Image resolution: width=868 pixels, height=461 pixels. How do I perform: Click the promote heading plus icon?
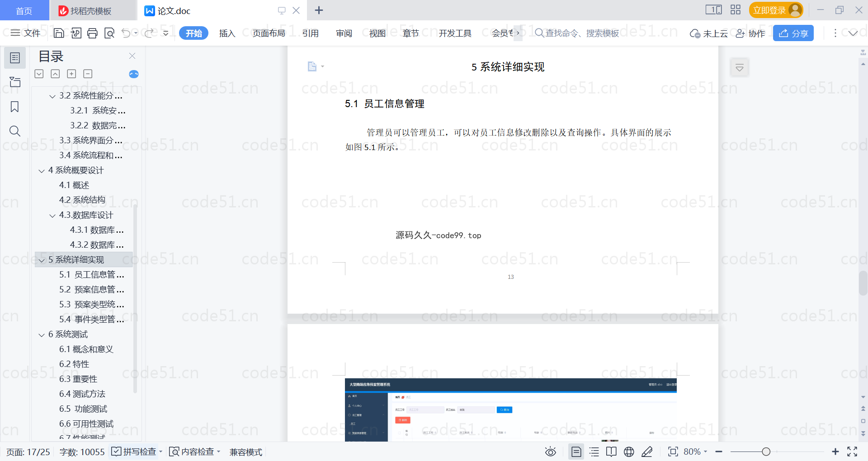[71, 74]
